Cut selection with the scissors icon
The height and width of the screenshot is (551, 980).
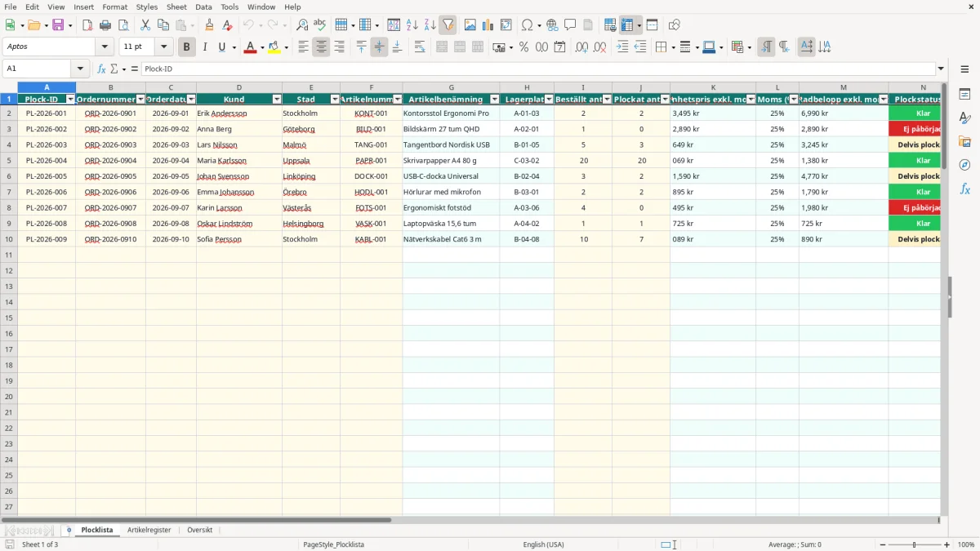(145, 25)
